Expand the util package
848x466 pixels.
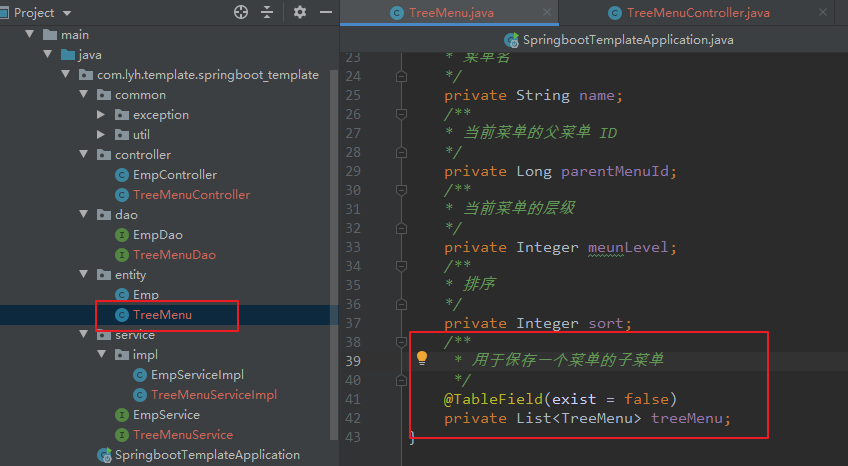tap(101, 135)
